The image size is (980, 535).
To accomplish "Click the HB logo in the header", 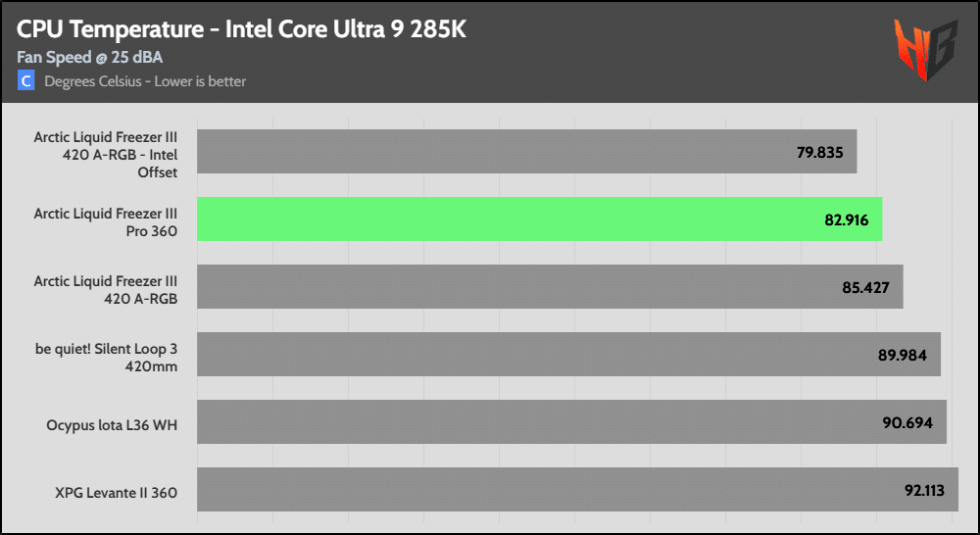I will tap(925, 51).
